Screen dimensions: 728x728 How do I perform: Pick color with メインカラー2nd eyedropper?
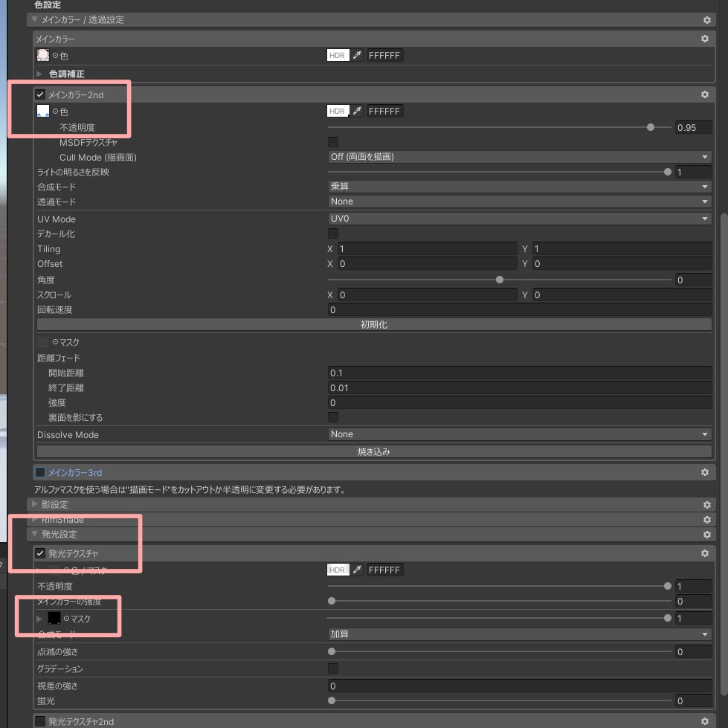coord(357,111)
